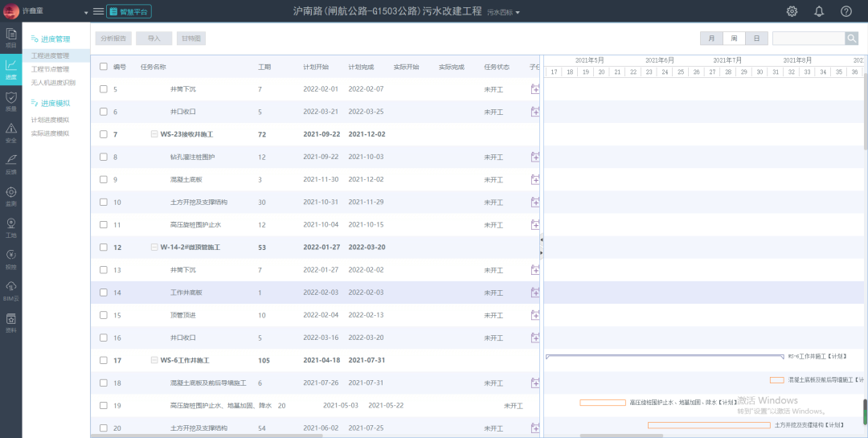The width and height of the screenshot is (868, 438).
Task: Check the box for row 12 W-14-2#微顶管施工
Action: pyautogui.click(x=104, y=248)
